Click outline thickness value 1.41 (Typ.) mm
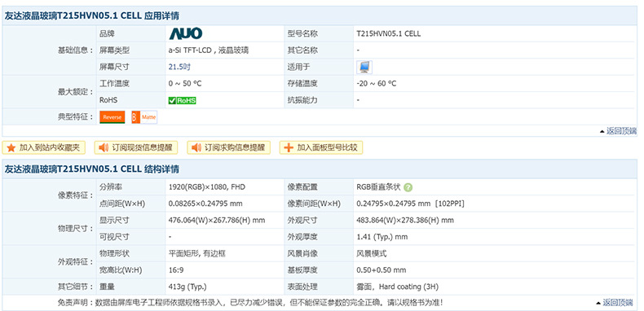This screenshot has width=644, height=311. click(382, 237)
